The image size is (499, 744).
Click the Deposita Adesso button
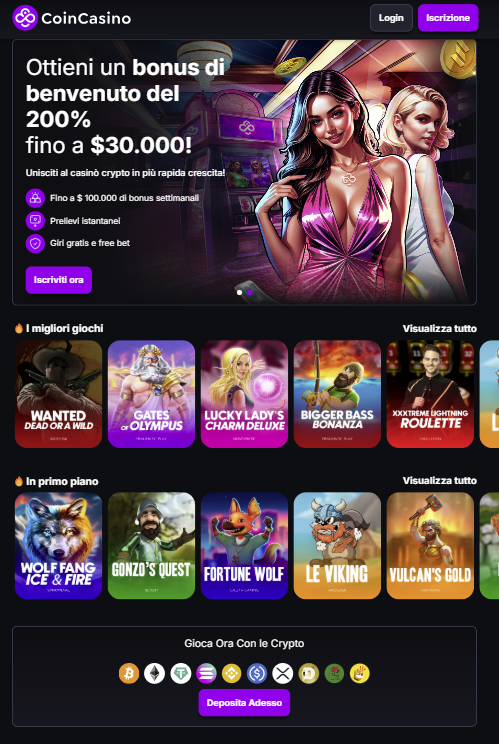click(x=244, y=703)
